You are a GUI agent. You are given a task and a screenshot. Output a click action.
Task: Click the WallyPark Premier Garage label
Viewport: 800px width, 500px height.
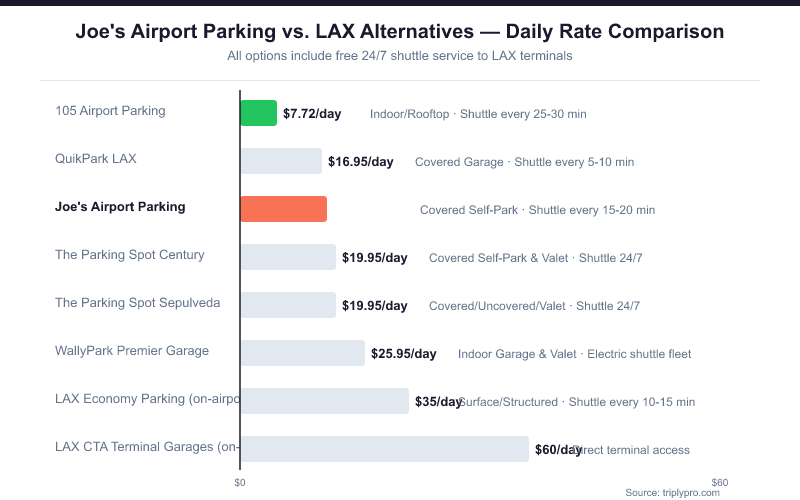(132, 351)
